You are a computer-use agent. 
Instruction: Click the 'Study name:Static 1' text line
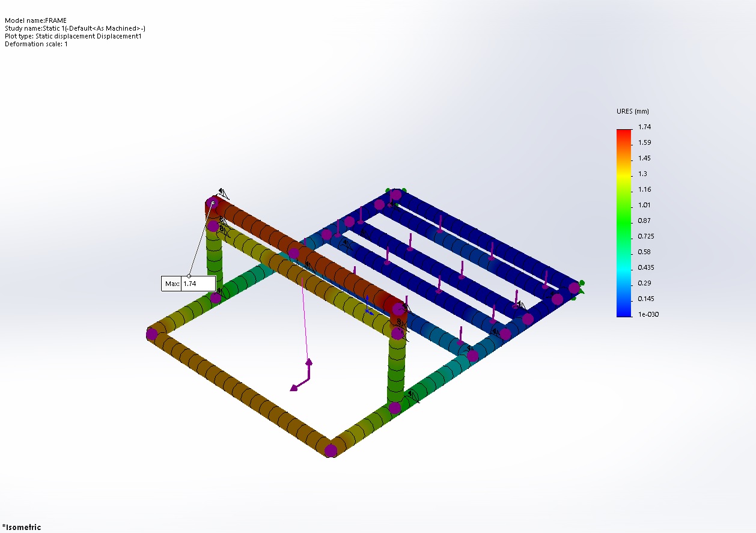coord(75,28)
